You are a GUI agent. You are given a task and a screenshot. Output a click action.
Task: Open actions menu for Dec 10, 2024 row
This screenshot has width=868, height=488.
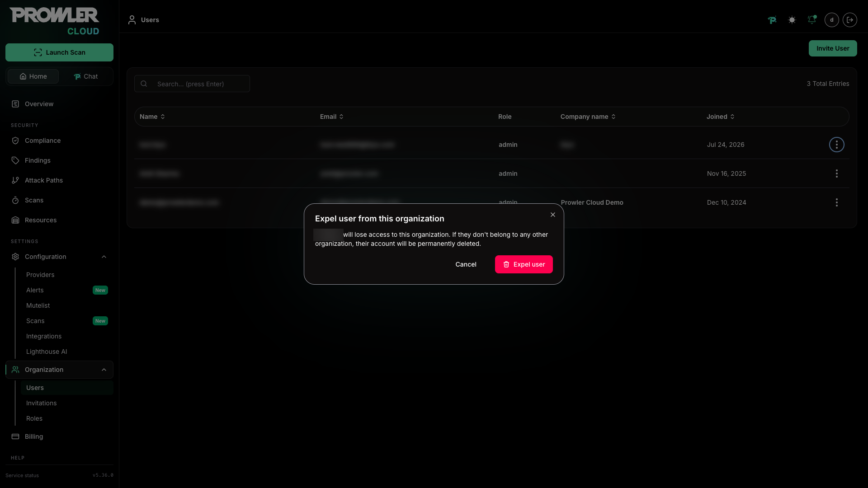point(837,202)
